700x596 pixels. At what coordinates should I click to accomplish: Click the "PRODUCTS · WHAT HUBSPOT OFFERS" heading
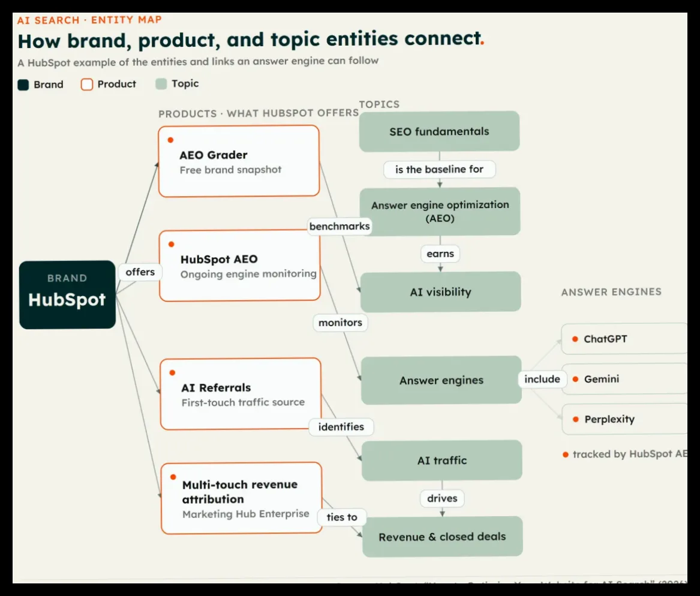click(x=259, y=113)
